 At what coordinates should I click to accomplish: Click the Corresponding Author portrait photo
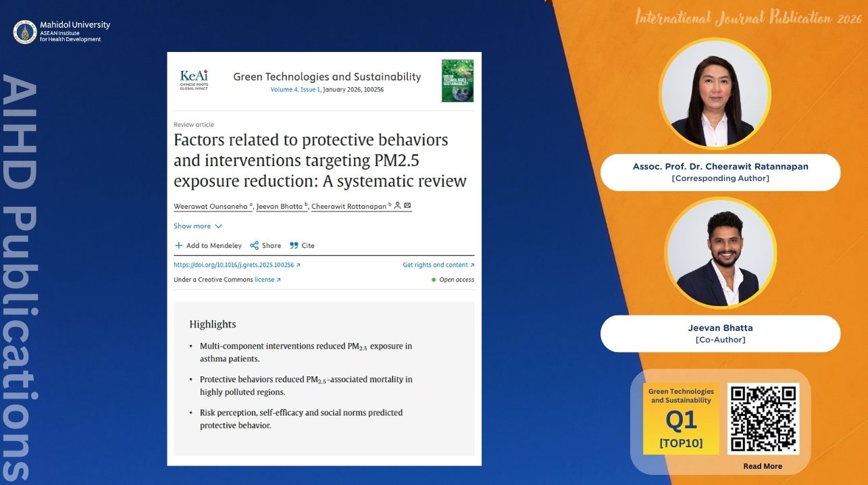click(715, 93)
